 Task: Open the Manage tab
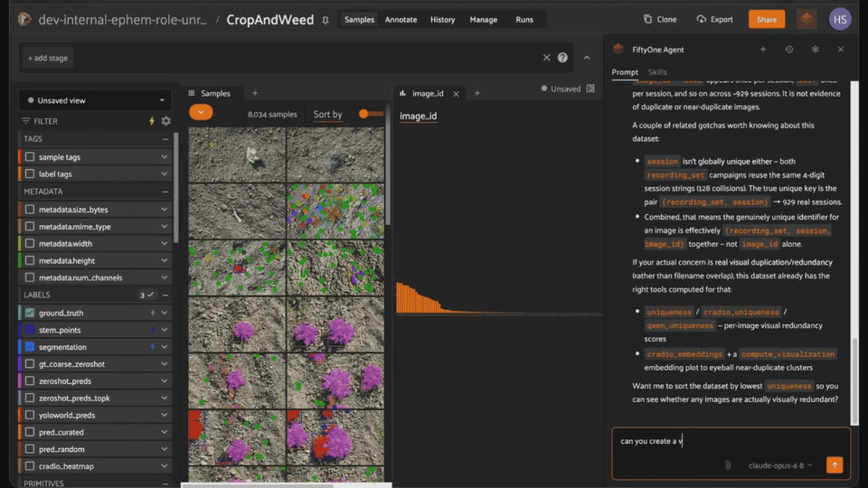coord(484,20)
